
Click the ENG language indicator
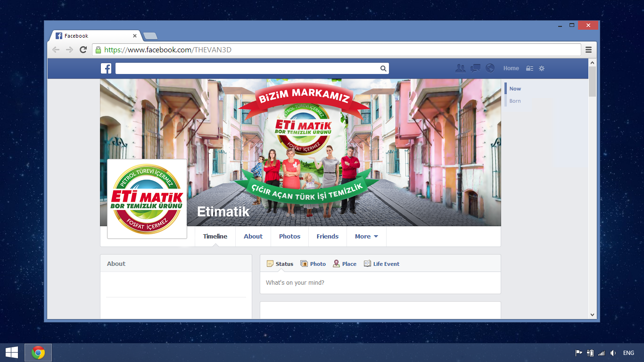point(628,353)
